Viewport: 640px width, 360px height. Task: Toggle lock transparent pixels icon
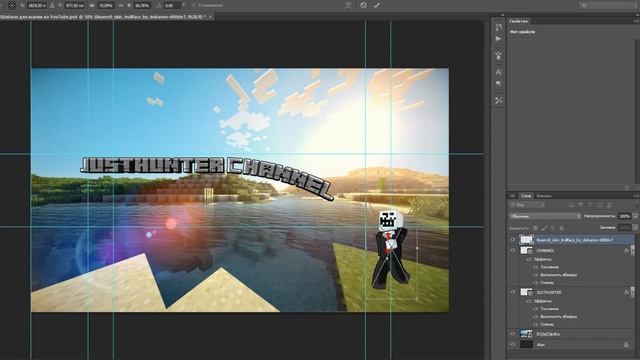click(x=535, y=228)
